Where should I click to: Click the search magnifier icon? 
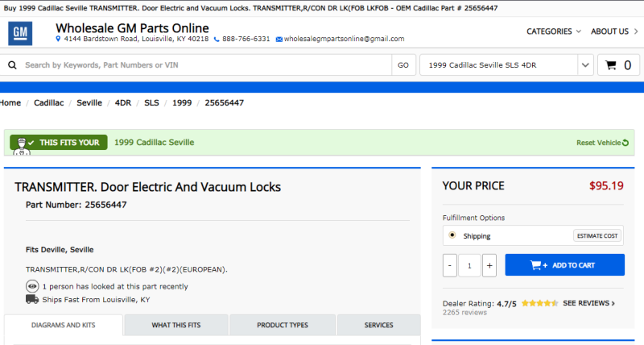12,65
